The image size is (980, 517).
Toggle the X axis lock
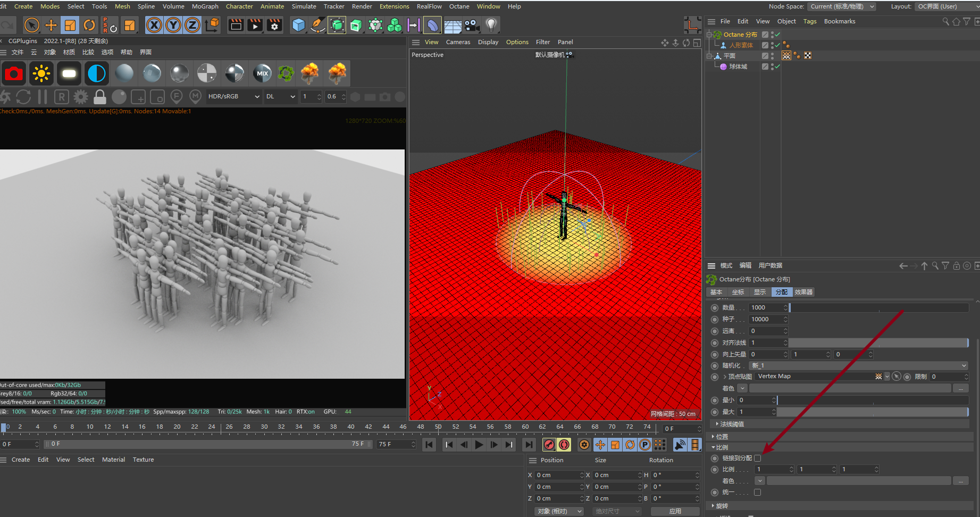pos(154,25)
